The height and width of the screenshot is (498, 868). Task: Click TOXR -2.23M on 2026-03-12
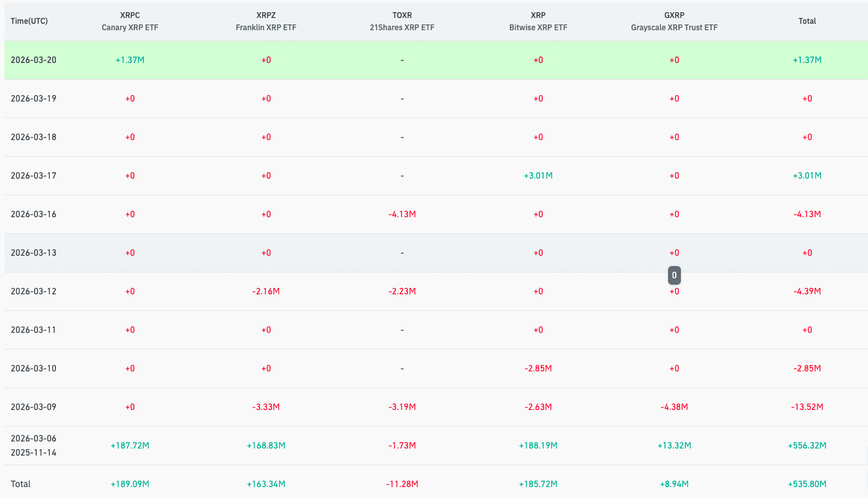402,291
